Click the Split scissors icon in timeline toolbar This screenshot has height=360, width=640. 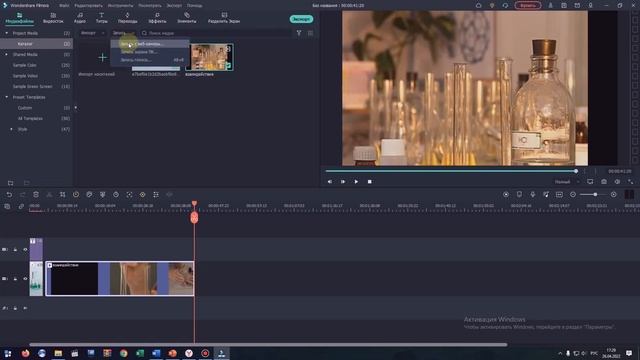(49, 195)
